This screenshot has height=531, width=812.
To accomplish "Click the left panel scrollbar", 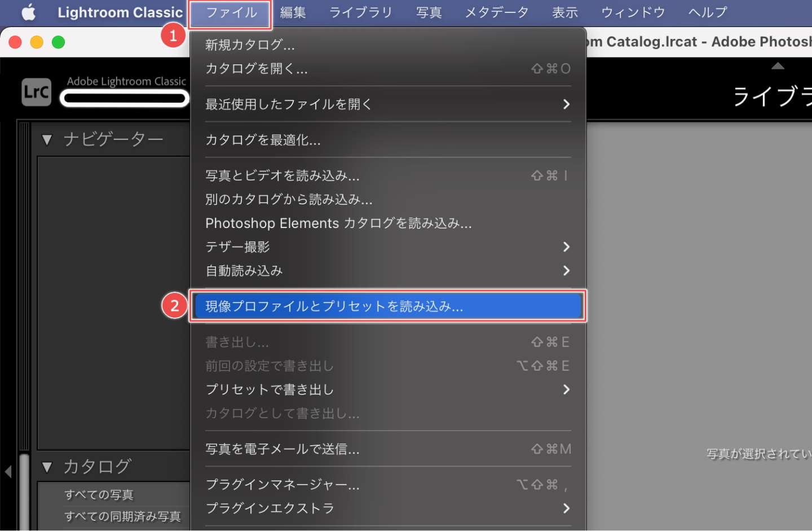I will (24, 491).
